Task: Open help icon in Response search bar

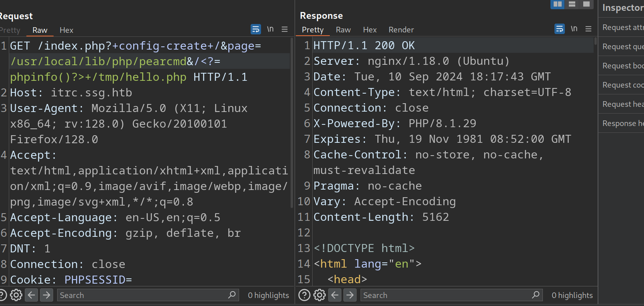Action: click(304, 295)
